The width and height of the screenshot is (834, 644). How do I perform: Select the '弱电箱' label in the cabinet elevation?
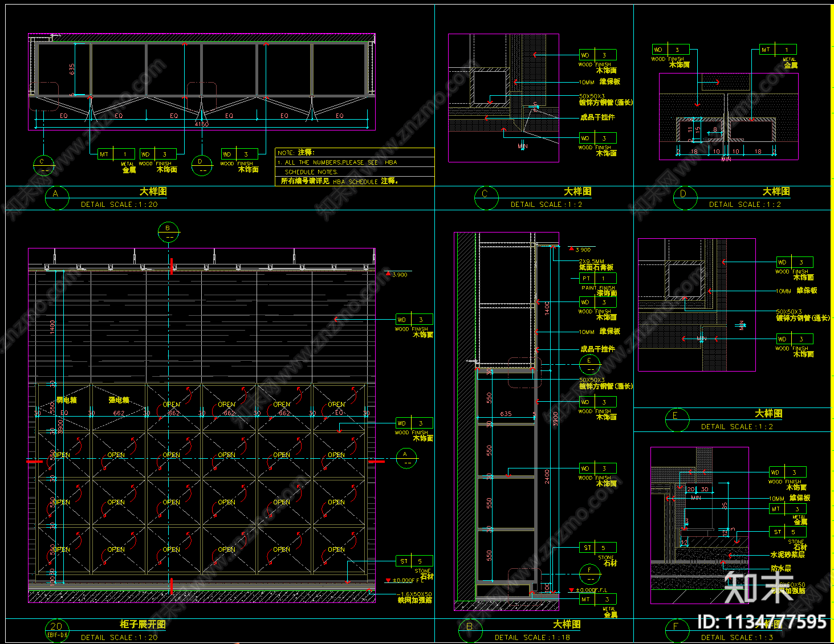coord(66,400)
